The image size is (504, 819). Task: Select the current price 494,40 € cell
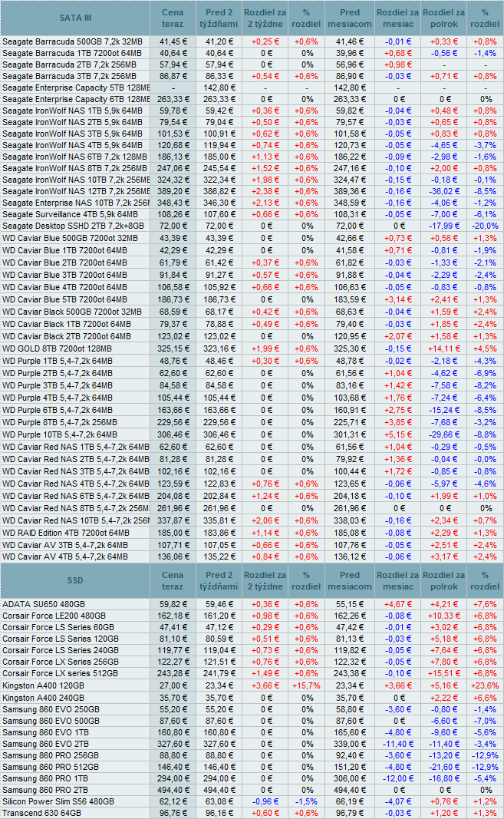[173, 790]
